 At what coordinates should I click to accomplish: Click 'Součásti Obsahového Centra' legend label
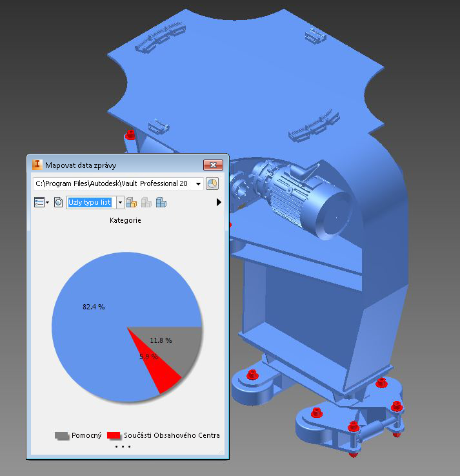coord(172,435)
